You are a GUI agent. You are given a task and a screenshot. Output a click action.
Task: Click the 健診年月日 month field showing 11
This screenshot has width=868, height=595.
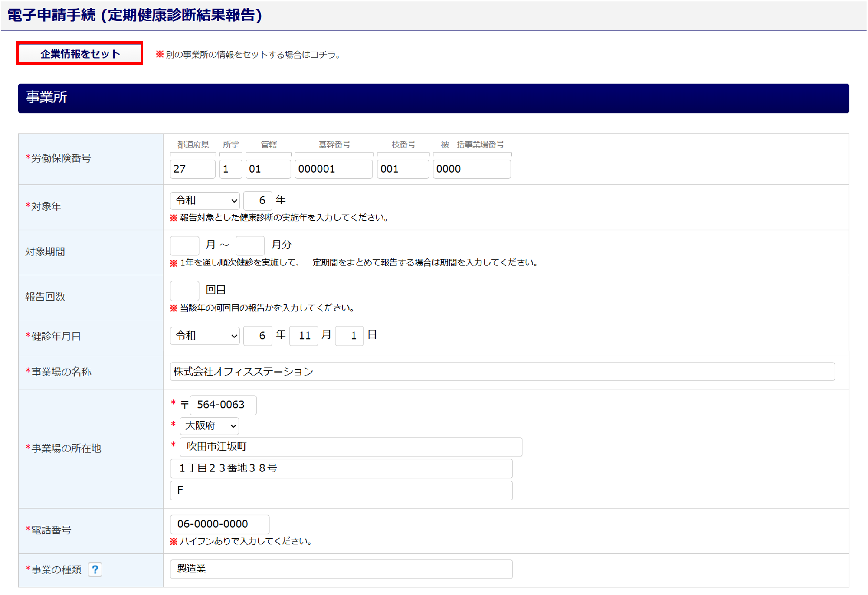click(304, 336)
